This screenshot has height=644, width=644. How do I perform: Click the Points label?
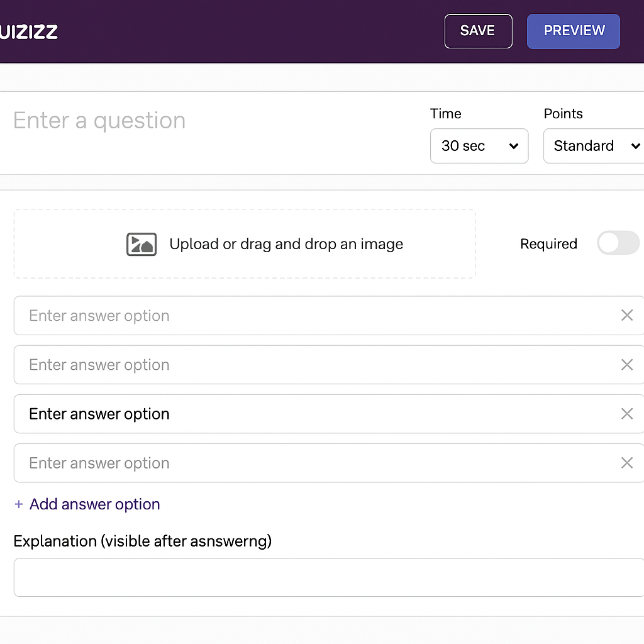[563, 114]
